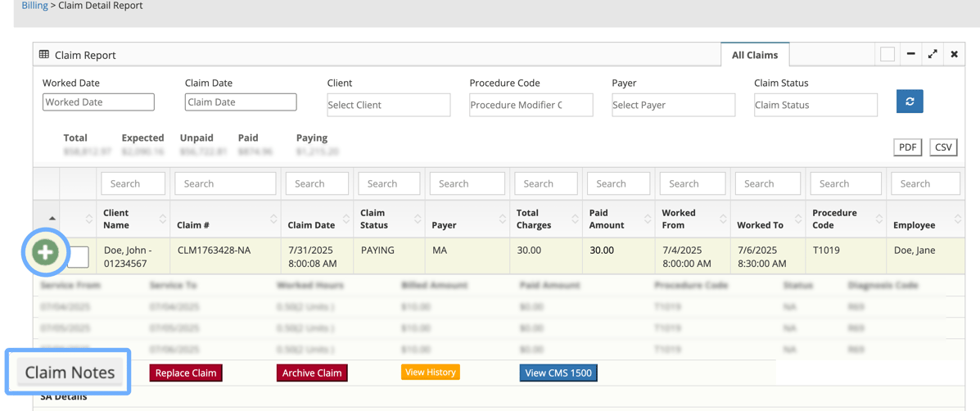980x411 pixels.
Task: Sort by Claim Date column
Action: (x=317, y=219)
